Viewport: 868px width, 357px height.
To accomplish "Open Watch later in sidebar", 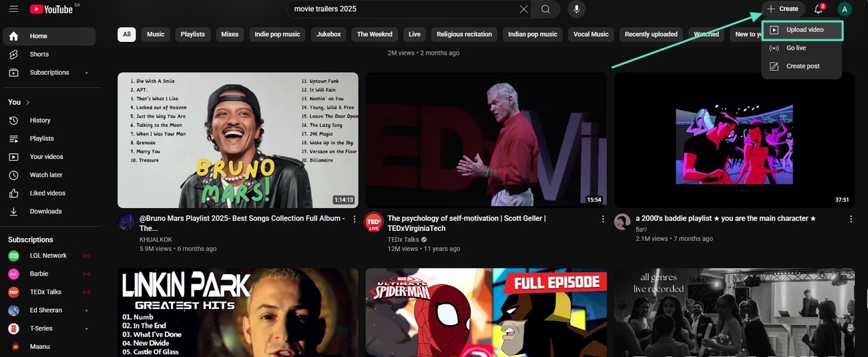I will pos(49,175).
